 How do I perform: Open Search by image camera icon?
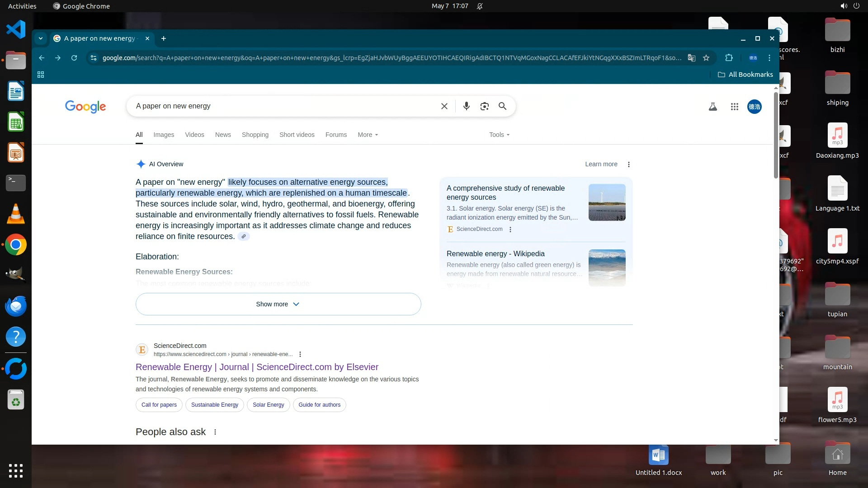(484, 106)
